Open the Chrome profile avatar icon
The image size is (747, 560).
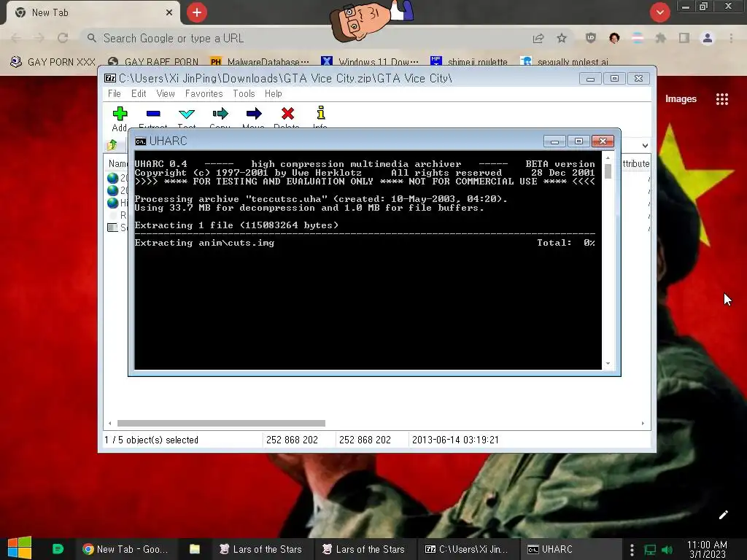point(708,38)
